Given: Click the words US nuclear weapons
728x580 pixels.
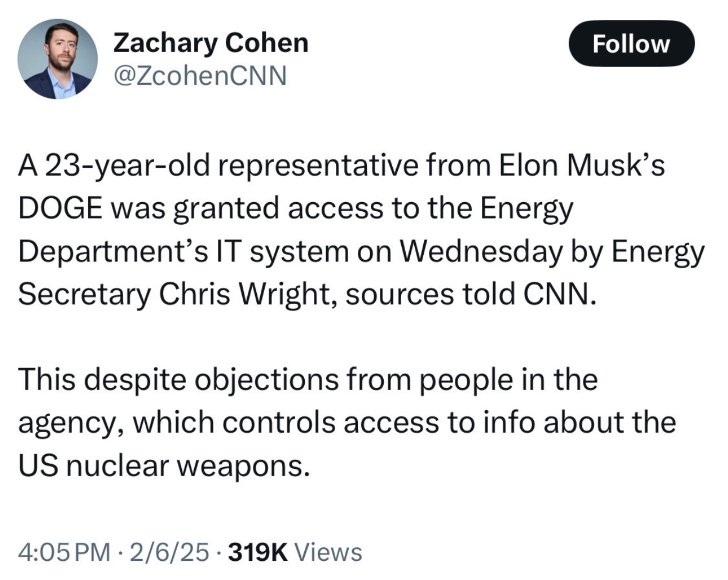Looking at the screenshot, I should click(x=164, y=465).
